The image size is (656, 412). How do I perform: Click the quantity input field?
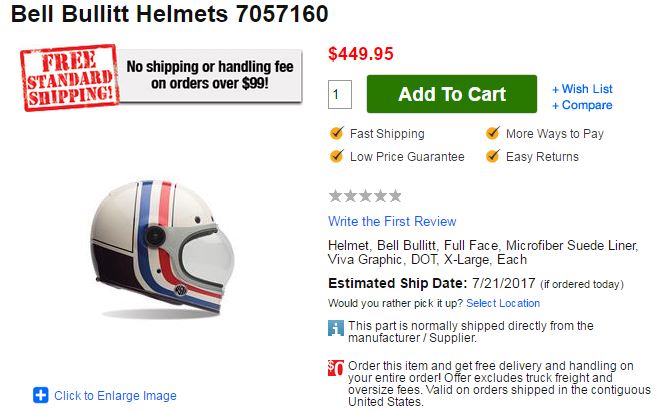coord(340,95)
